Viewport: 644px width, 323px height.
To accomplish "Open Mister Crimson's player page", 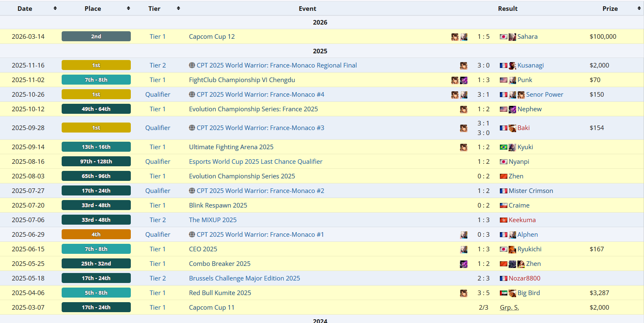I will (531, 191).
